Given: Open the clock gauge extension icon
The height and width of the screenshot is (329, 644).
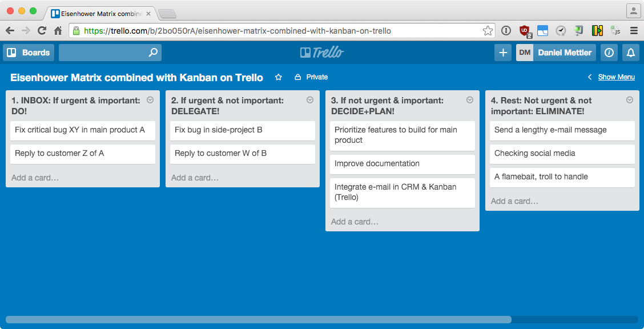Looking at the screenshot, I should point(561,30).
